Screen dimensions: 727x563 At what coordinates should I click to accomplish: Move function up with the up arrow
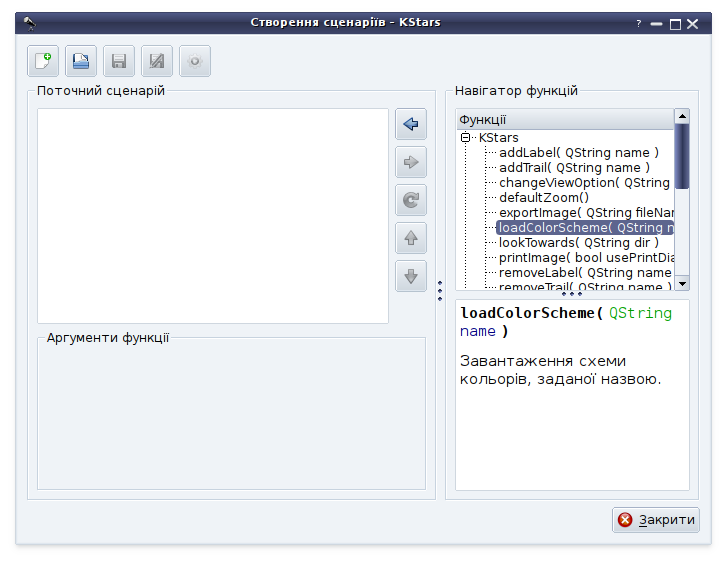(x=411, y=238)
